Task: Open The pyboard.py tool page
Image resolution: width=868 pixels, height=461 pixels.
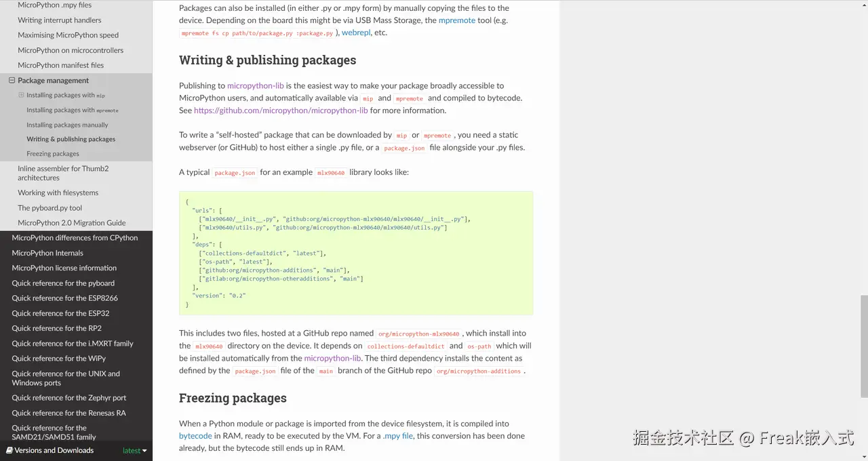Action: (50, 208)
